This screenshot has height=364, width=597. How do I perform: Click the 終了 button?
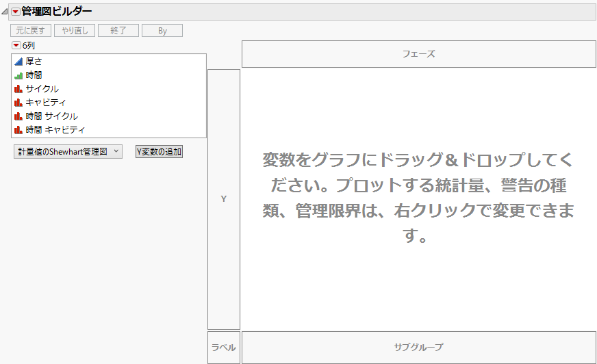tap(118, 30)
